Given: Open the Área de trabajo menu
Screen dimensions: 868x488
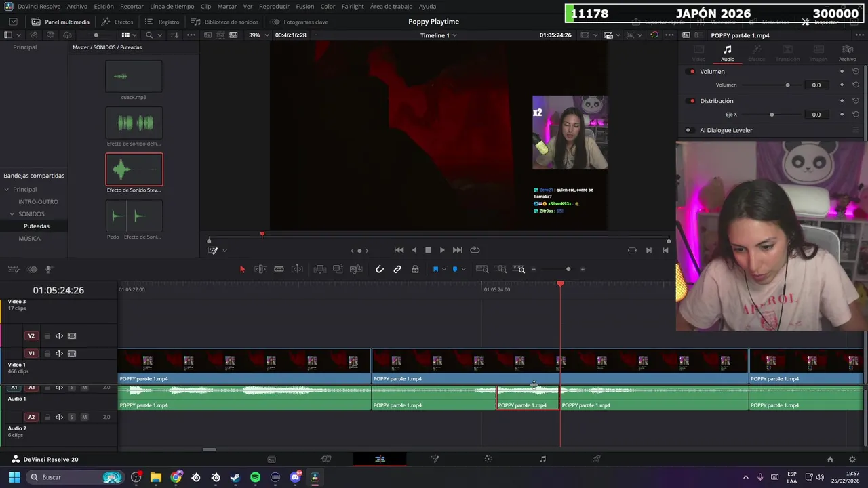Looking at the screenshot, I should coord(391,6).
